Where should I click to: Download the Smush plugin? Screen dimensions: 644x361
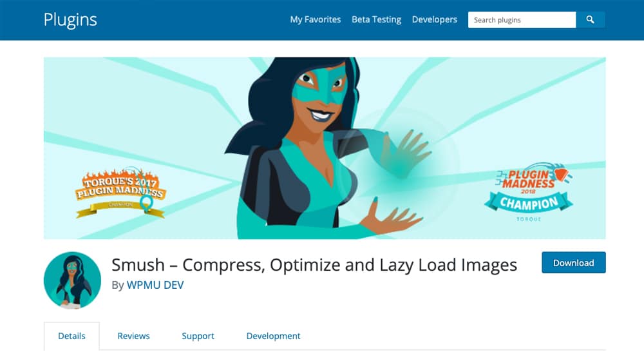pyautogui.click(x=573, y=263)
